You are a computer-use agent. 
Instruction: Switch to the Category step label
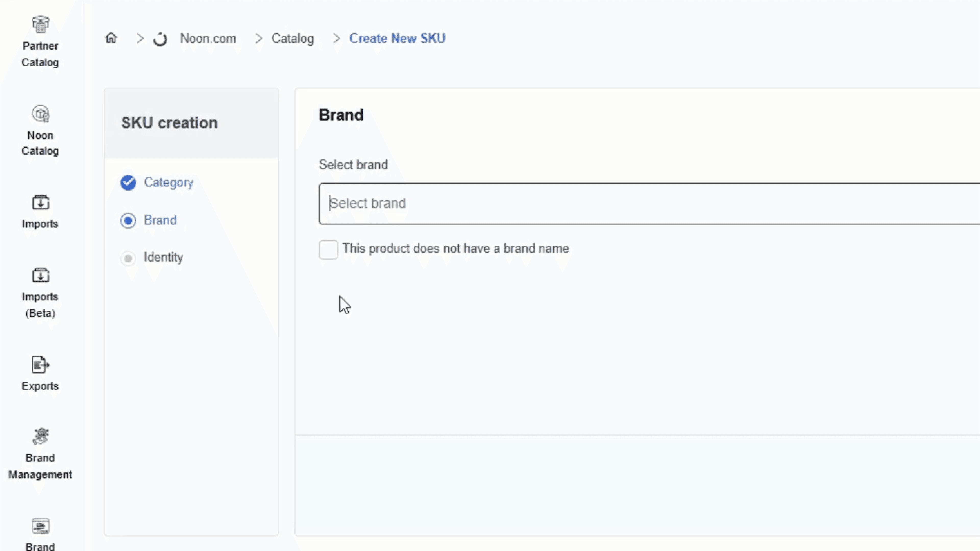coord(168,183)
